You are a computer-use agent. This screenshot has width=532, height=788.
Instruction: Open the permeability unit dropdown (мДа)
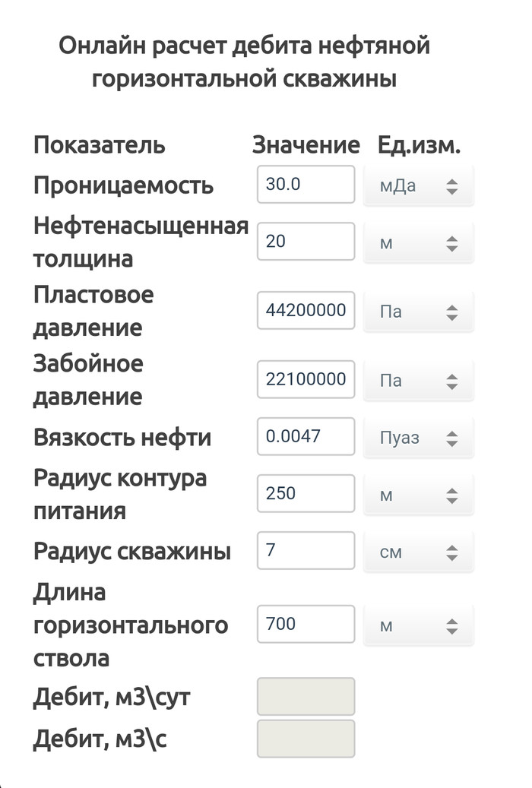point(419,186)
